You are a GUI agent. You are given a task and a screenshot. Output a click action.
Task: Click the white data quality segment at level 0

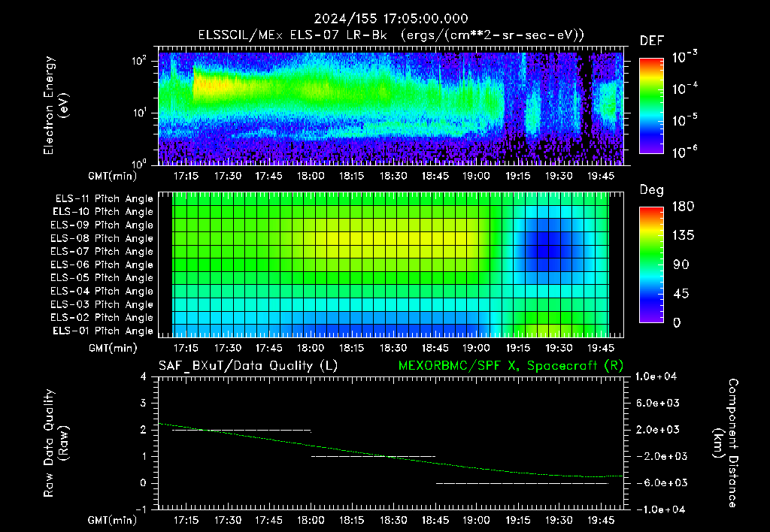tap(522, 483)
